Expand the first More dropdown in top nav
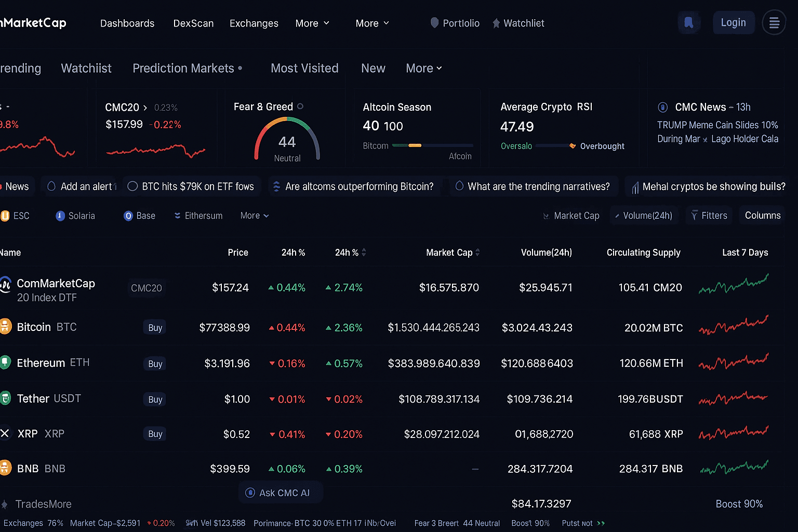798x532 pixels. pos(312,23)
